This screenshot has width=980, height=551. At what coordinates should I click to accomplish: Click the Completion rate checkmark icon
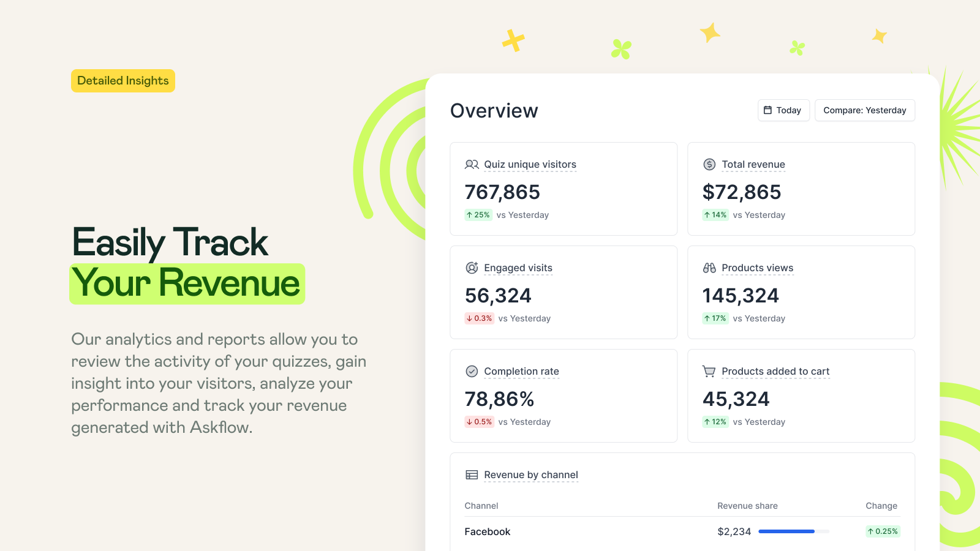click(471, 371)
